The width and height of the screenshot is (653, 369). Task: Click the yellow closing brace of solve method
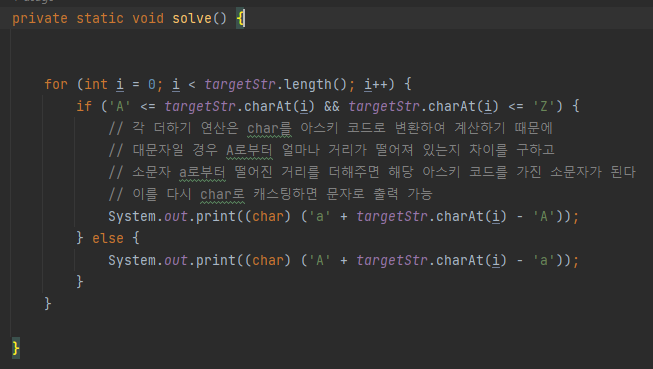tap(16, 348)
